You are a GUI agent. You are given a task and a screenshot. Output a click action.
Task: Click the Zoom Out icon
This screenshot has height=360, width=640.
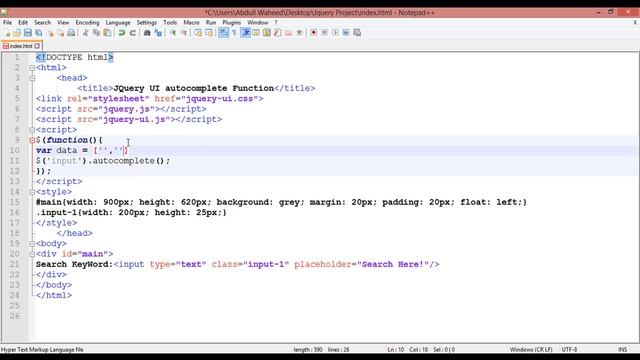pos(184,33)
